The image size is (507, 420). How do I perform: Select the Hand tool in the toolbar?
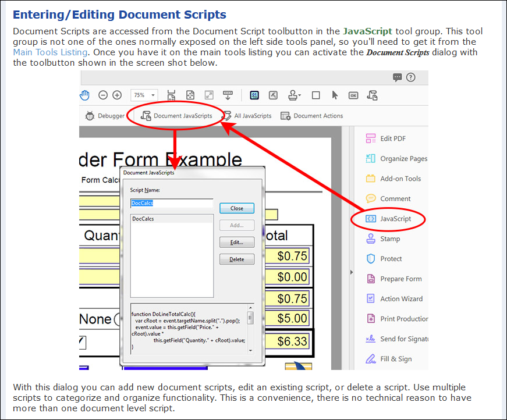click(x=84, y=95)
